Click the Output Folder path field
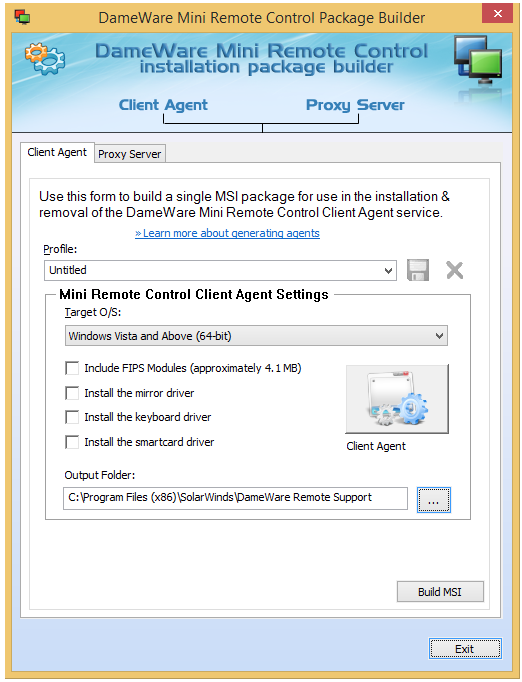522x682 pixels. (x=235, y=498)
